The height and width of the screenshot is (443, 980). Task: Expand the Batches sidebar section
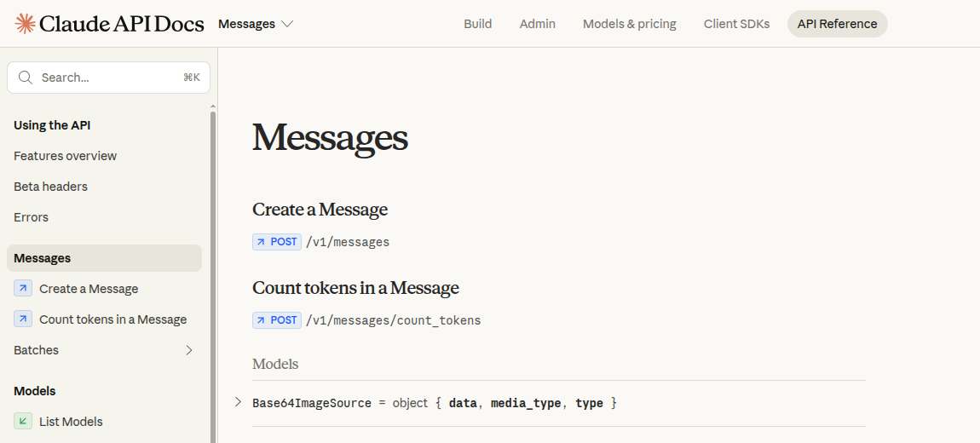(x=189, y=350)
